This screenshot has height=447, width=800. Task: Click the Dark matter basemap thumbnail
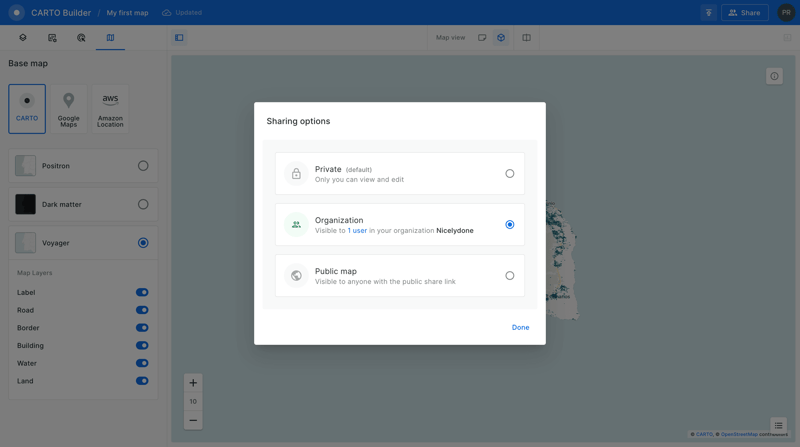[25, 204]
